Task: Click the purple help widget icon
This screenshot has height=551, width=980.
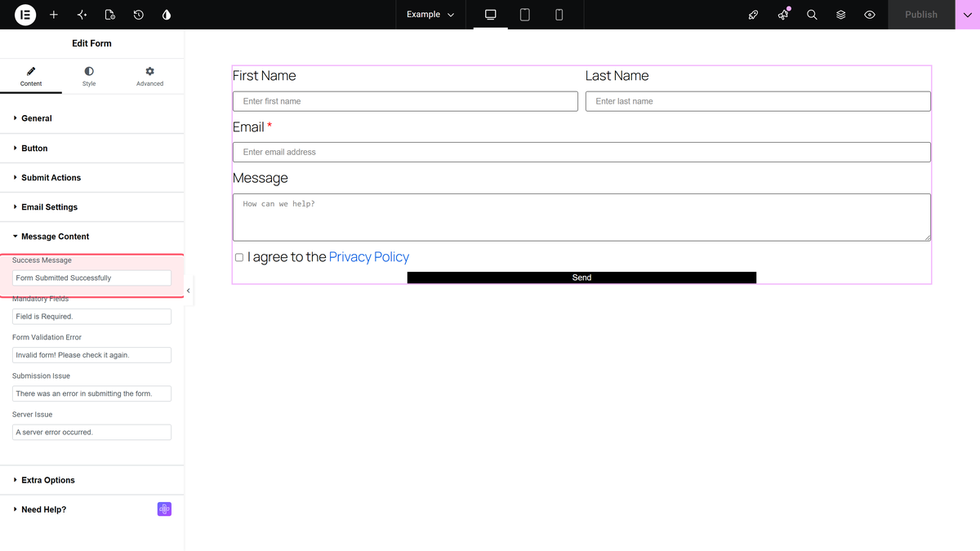Action: click(x=164, y=509)
